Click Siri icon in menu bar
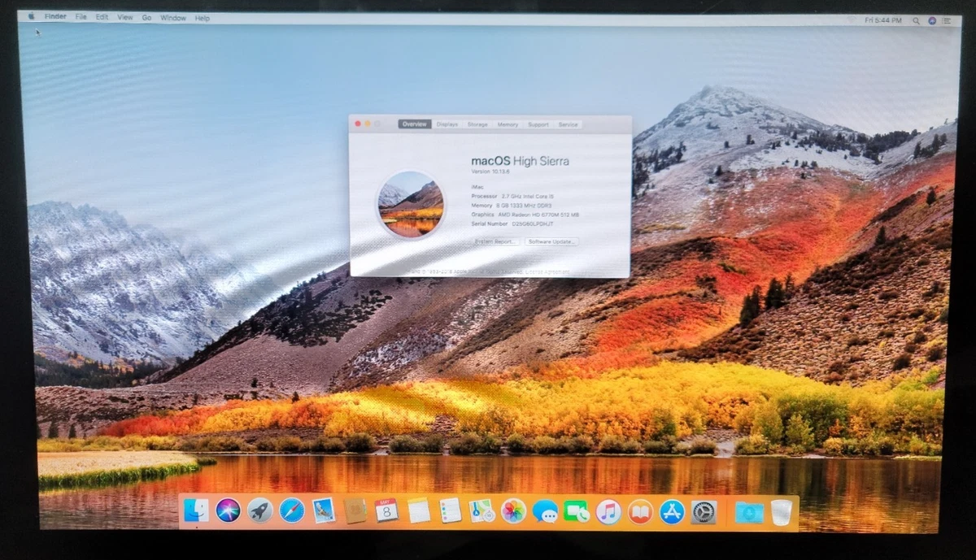Image resolution: width=976 pixels, height=560 pixels. (x=932, y=20)
